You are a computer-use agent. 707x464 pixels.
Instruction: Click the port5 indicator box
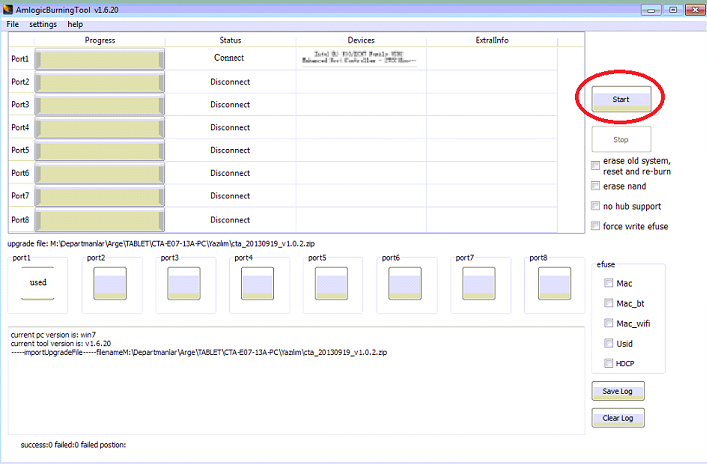click(x=331, y=283)
